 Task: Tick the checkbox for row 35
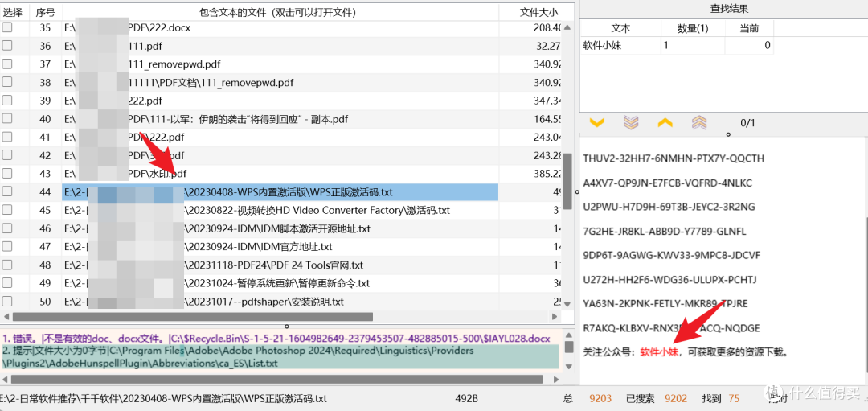point(6,27)
